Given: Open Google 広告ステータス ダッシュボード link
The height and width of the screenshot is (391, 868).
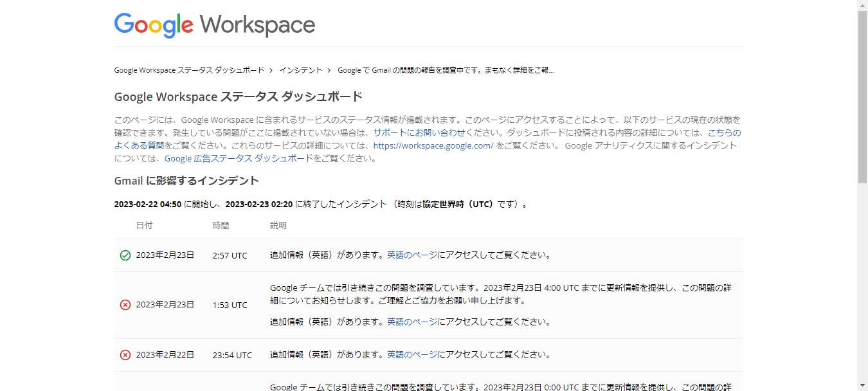Looking at the screenshot, I should point(239,158).
